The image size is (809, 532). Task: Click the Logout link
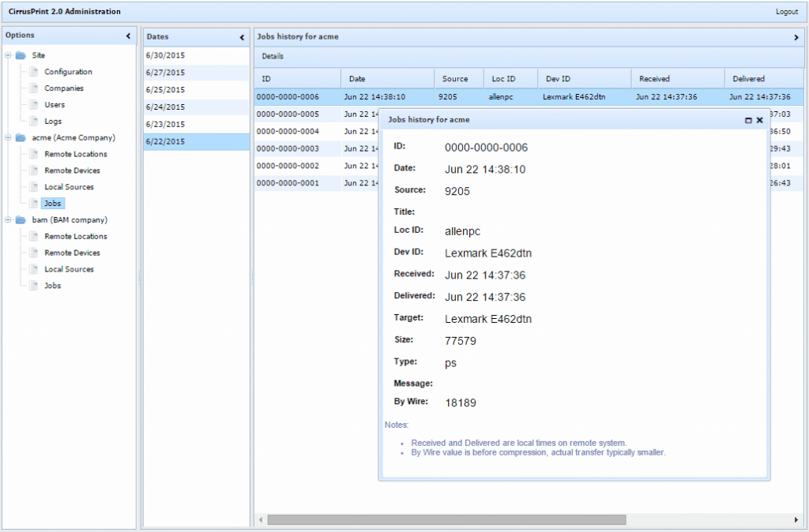787,11
